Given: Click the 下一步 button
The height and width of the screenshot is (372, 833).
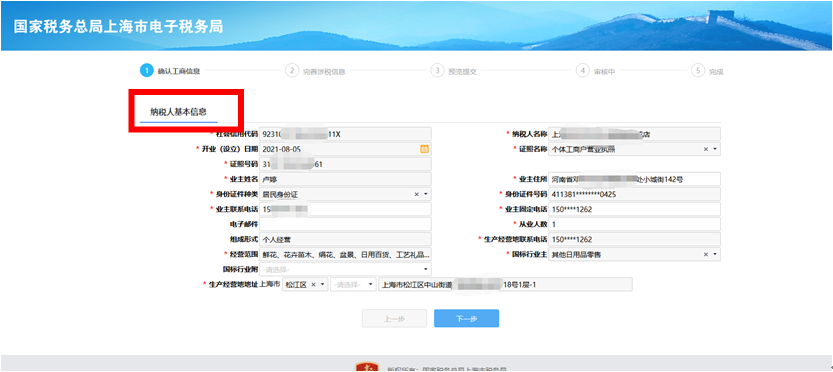Looking at the screenshot, I should click(466, 319).
